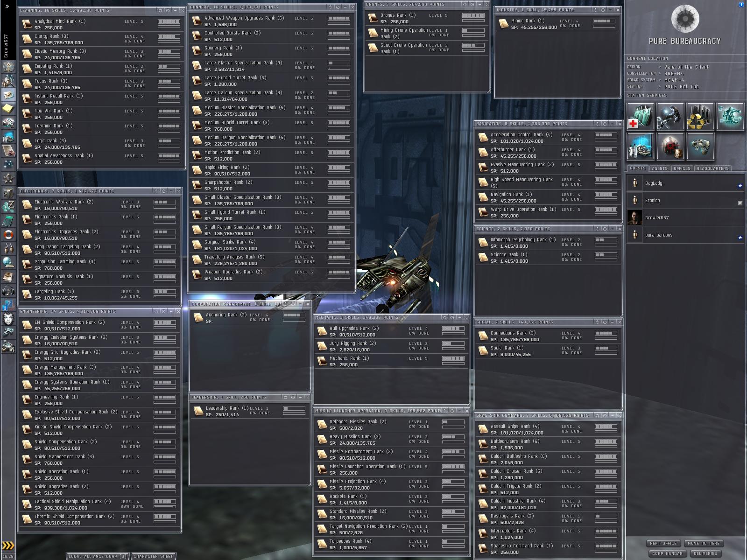Viewport: 747px width, 560px height.
Task: Open the Local-Alliance-Corp [3] chat tab
Action: point(98,556)
